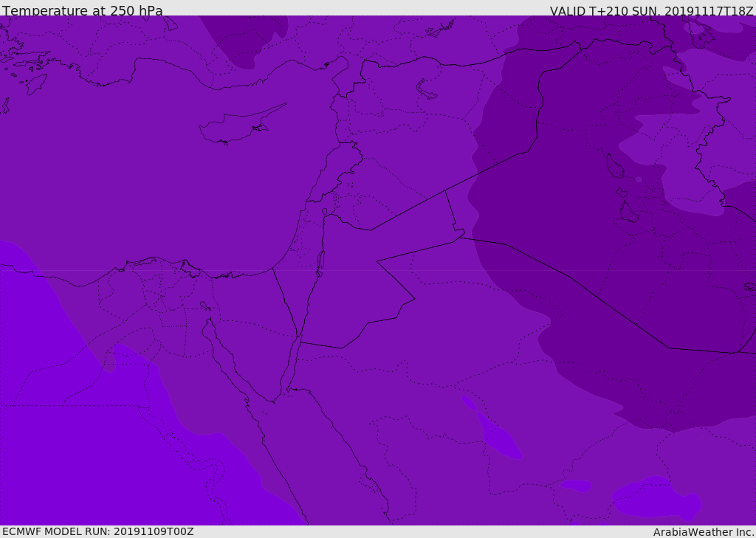Click the island of Cyprus on map
The height and width of the screenshot is (538, 756).
click(x=241, y=125)
